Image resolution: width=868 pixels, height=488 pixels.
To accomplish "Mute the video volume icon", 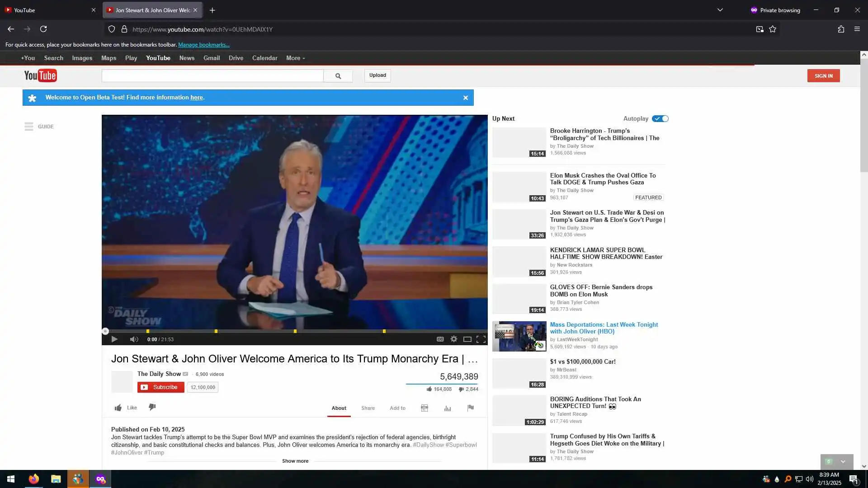I will point(134,339).
